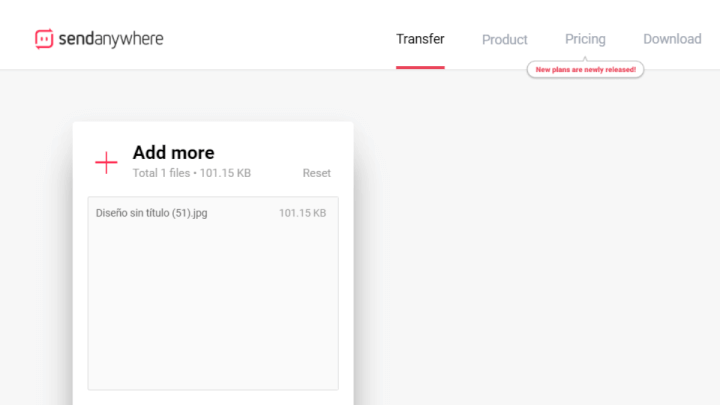Click the Send Anywhere logo icon
This screenshot has height=405, width=720.
point(44,39)
